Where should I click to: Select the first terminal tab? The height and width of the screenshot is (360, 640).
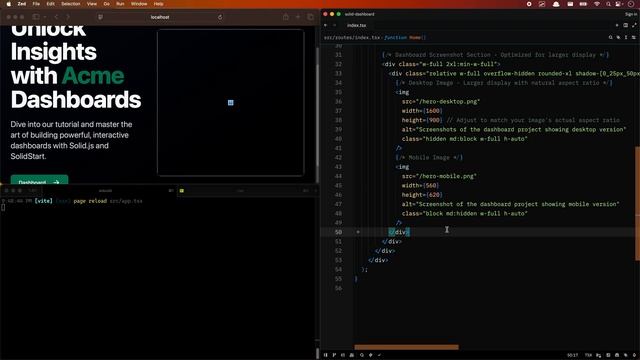click(x=105, y=191)
